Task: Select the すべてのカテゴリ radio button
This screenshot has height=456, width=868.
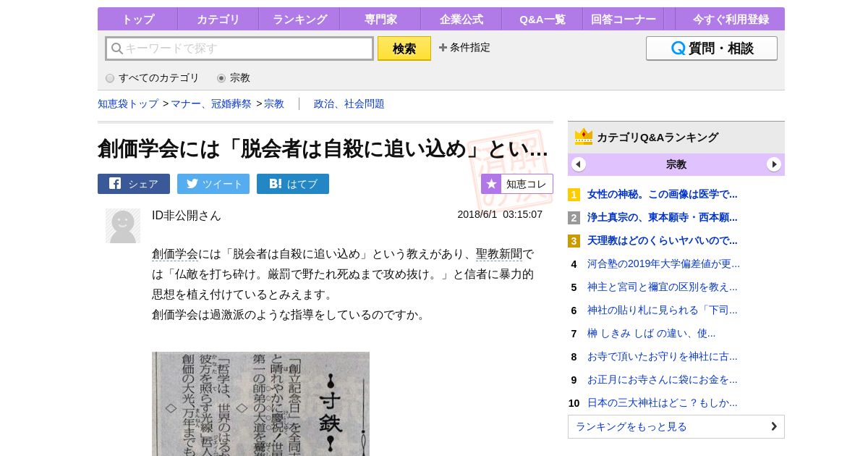Action: (x=110, y=78)
